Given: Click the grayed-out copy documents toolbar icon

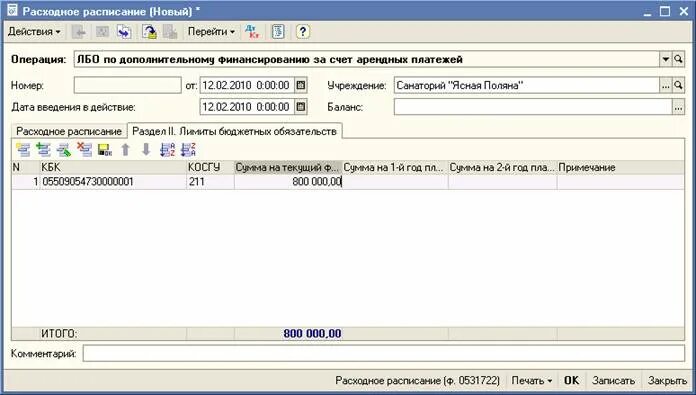Looking at the screenshot, I should pos(170,32).
